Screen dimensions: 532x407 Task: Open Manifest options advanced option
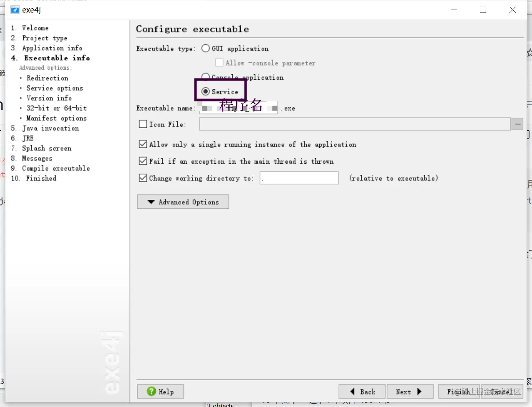coord(56,118)
